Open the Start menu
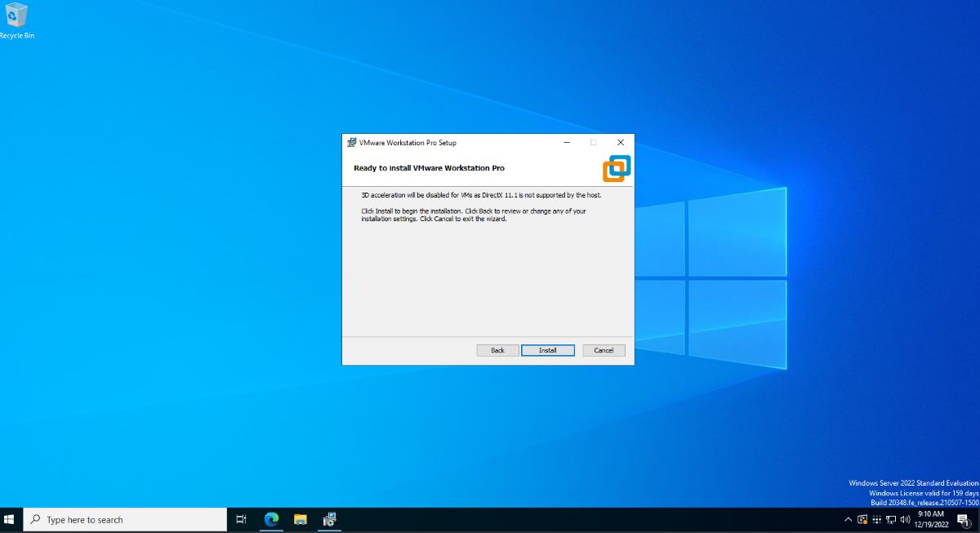980x533 pixels. click(x=9, y=519)
